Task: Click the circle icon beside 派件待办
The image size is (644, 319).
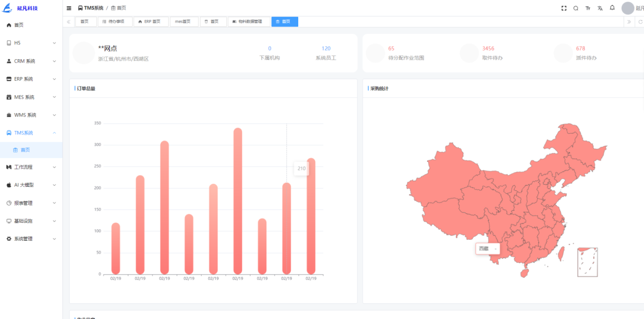Action: click(x=563, y=53)
